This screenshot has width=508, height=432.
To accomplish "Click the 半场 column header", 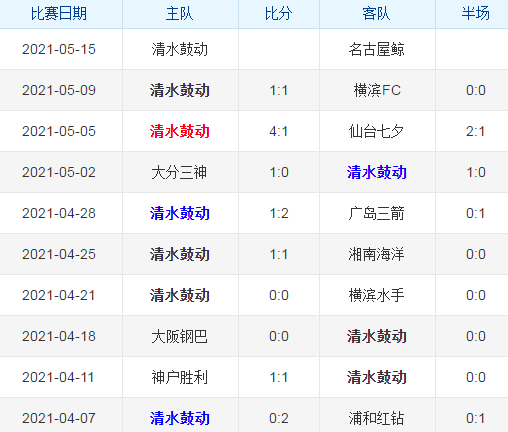I will [476, 14].
